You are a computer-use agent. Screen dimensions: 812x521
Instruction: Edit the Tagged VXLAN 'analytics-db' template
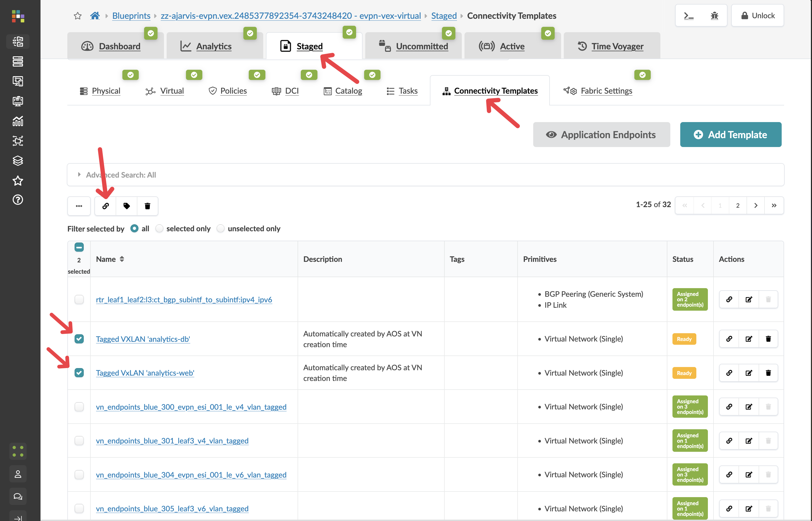tap(748, 339)
